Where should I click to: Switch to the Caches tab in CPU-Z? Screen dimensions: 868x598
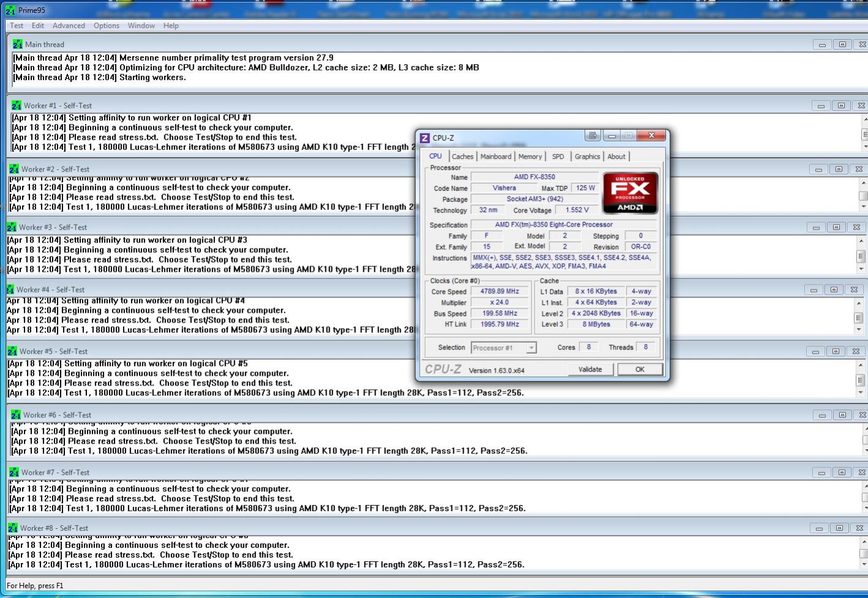pos(462,157)
